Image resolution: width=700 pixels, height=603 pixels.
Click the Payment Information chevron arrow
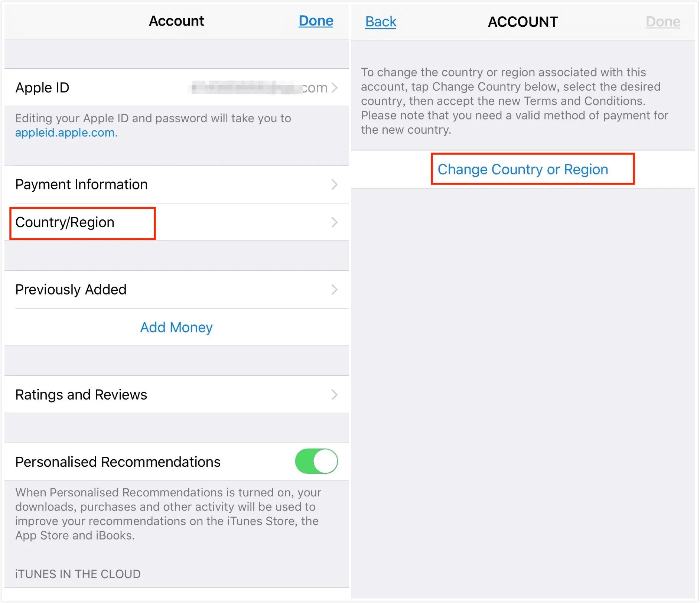point(335,185)
